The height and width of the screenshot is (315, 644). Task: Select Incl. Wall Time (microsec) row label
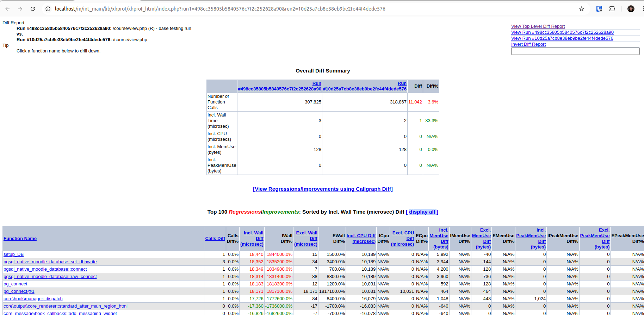pos(218,121)
